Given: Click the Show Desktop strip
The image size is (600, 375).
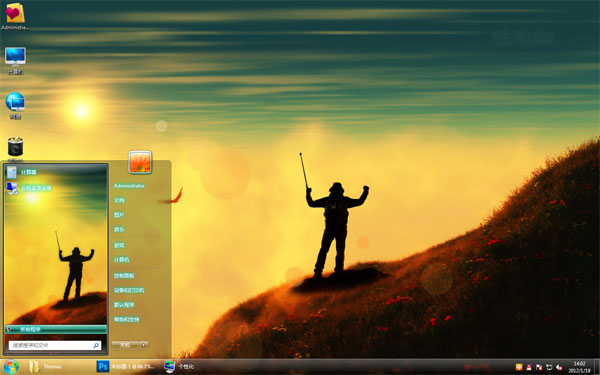Looking at the screenshot, I should pyautogui.click(x=597, y=367).
